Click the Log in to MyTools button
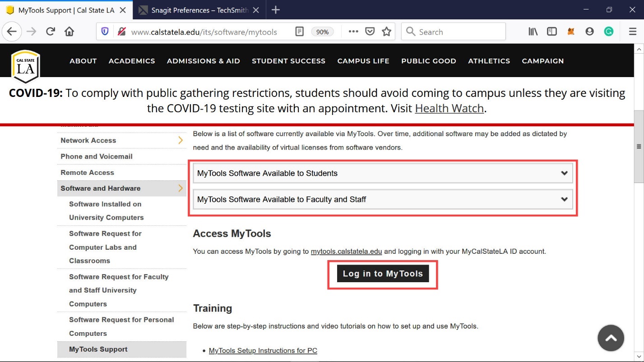Image resolution: width=644 pixels, height=362 pixels. tap(383, 274)
